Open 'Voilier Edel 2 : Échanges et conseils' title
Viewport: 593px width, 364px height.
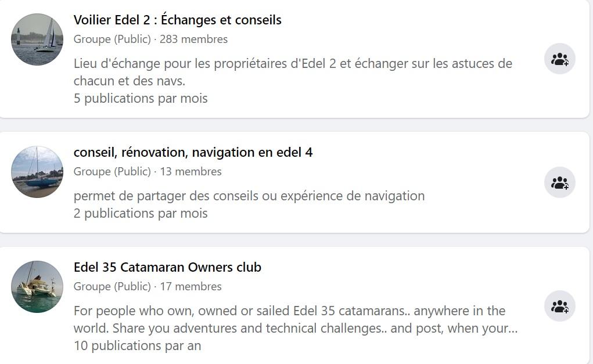(177, 20)
